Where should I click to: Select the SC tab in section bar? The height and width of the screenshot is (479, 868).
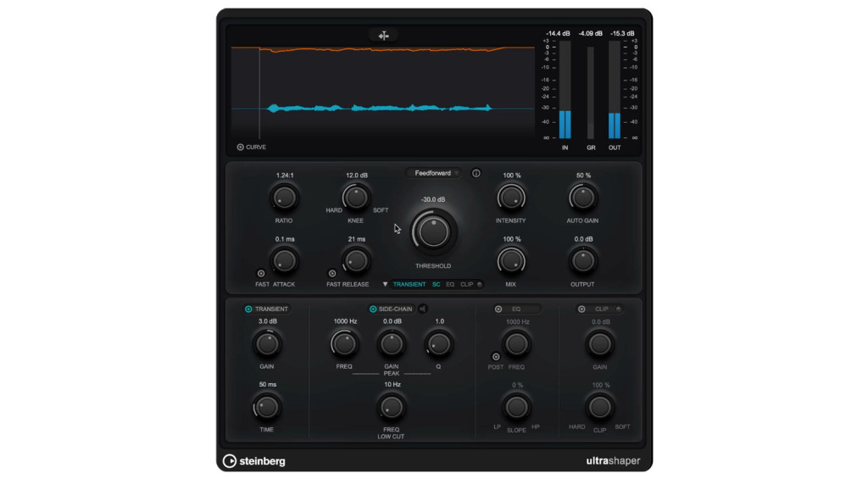[x=437, y=285]
